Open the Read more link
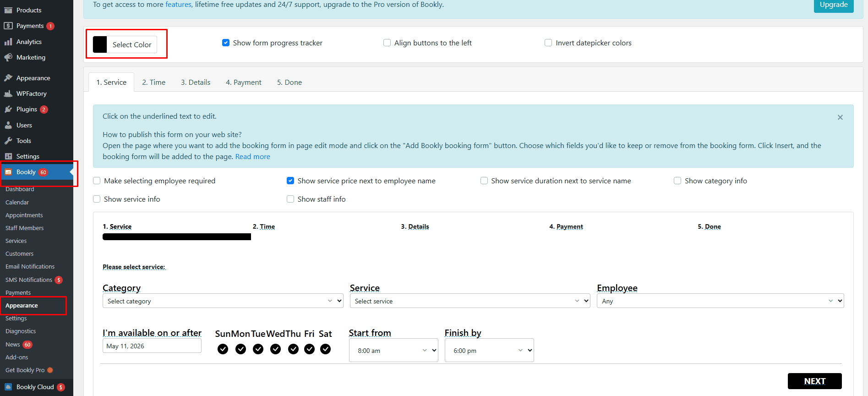The height and width of the screenshot is (396, 868). 253,157
